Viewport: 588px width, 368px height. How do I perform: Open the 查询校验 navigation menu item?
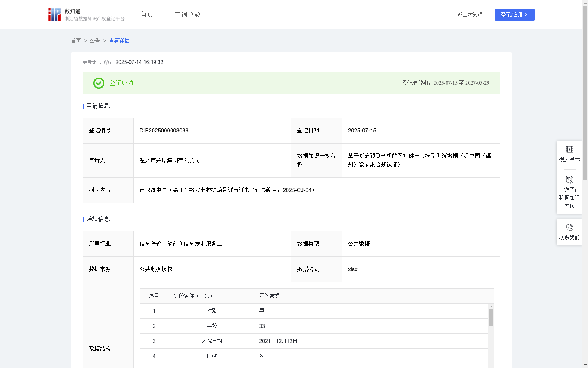click(x=187, y=15)
